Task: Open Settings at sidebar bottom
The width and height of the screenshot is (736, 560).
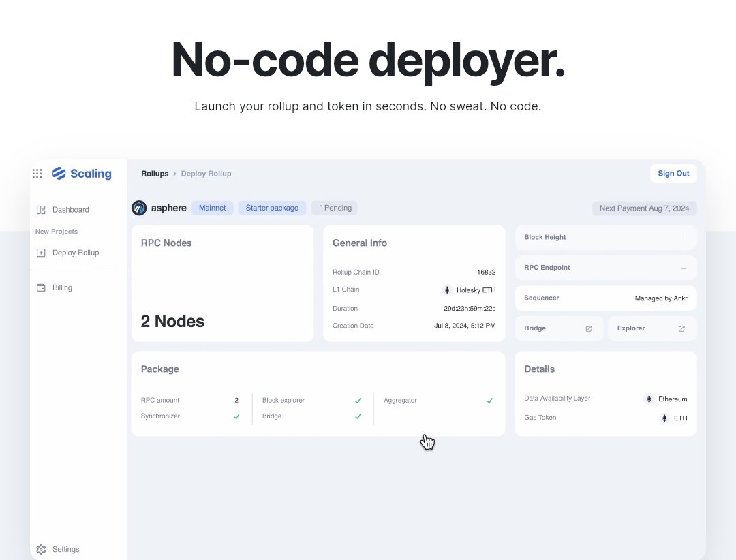Action: point(58,549)
